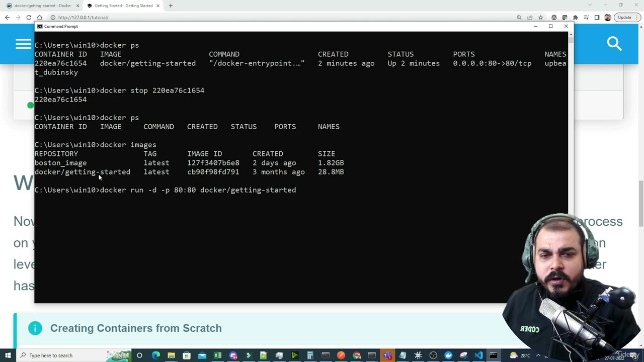The height and width of the screenshot is (362, 644).
Task: Click image ID 127f3407b6e8
Action: tap(213, 163)
